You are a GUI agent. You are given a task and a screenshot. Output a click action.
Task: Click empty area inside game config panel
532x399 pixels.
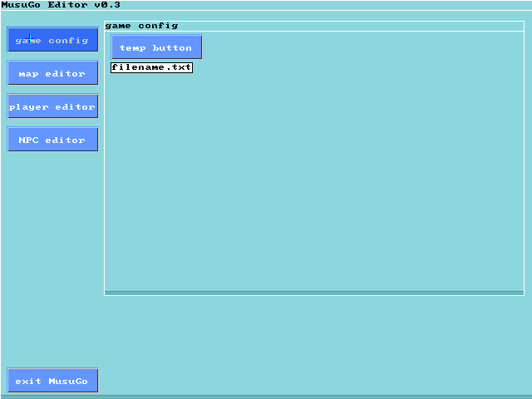point(316,183)
